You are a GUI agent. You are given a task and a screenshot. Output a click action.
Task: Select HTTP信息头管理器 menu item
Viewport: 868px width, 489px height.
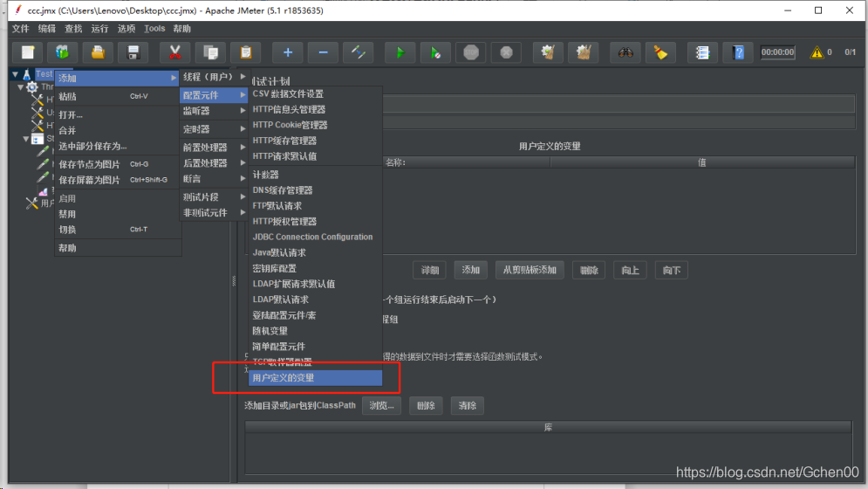[x=315, y=109]
